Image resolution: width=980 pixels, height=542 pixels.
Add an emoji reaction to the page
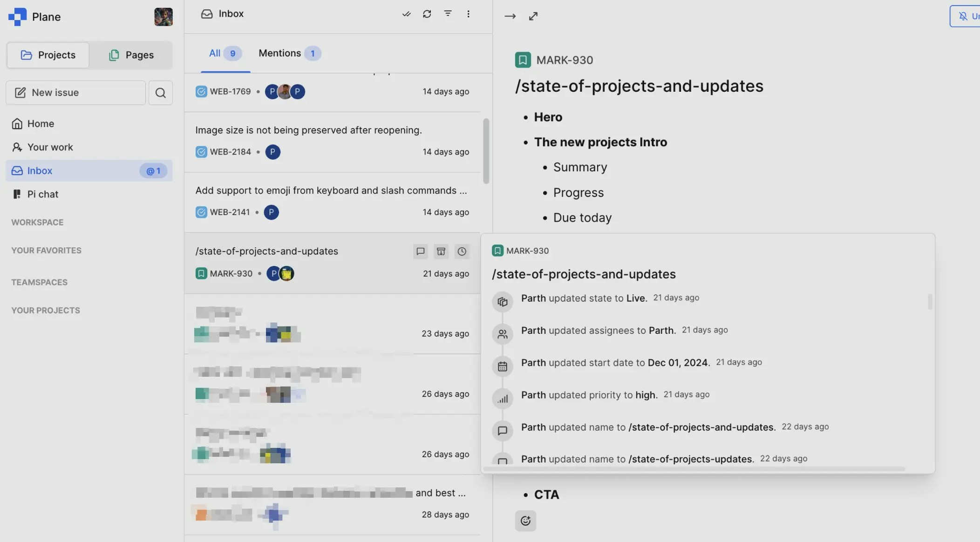525,520
